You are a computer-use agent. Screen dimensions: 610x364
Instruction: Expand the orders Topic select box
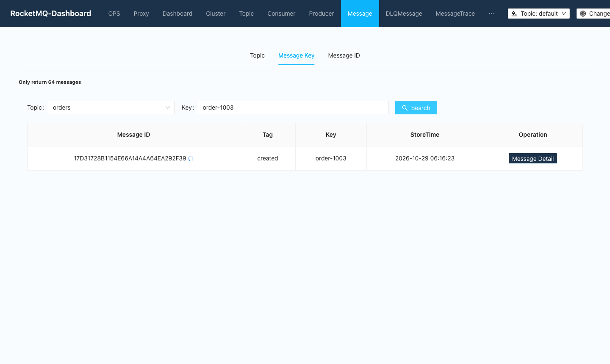(111, 108)
